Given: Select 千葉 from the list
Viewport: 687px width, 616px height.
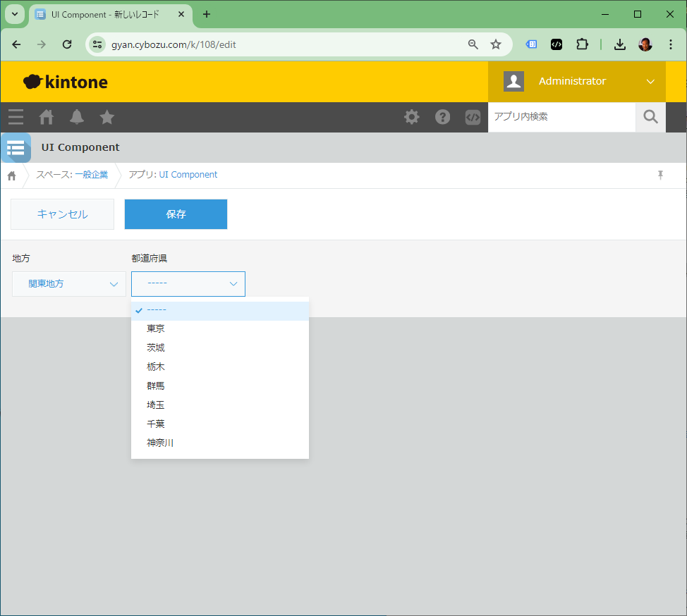Looking at the screenshot, I should click(220, 424).
